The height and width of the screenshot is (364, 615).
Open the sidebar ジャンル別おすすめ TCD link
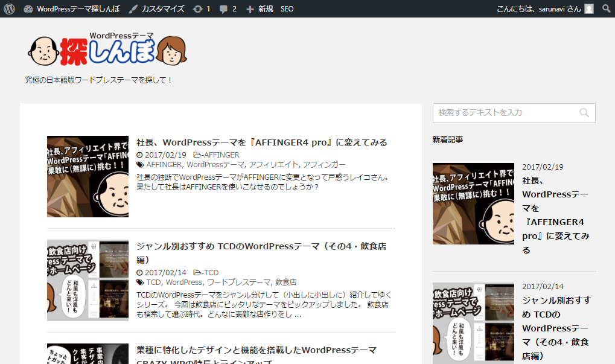tap(556, 328)
